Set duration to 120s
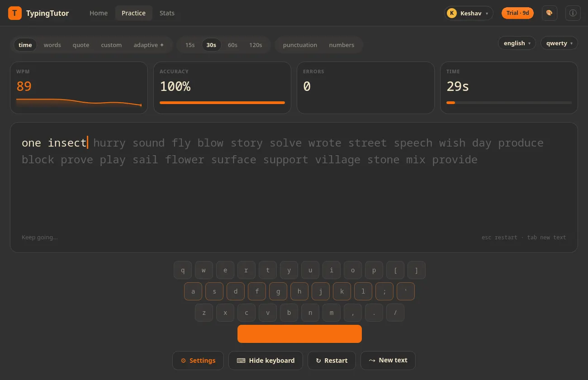588x380 pixels. tap(256, 45)
